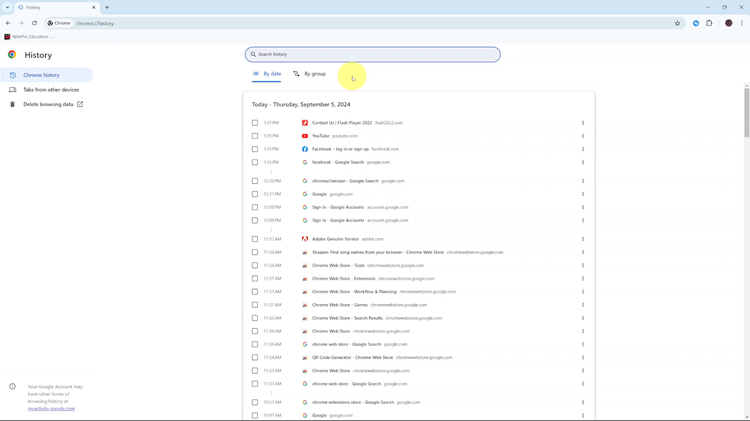Open three-dot menu for Shazam entry
Viewport: 750px width, 421px height.
583,252
